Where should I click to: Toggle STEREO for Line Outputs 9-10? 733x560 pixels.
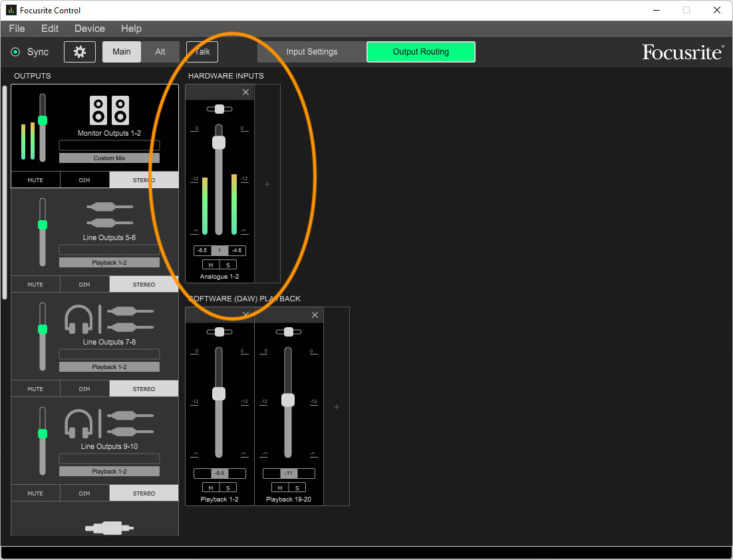(x=144, y=493)
